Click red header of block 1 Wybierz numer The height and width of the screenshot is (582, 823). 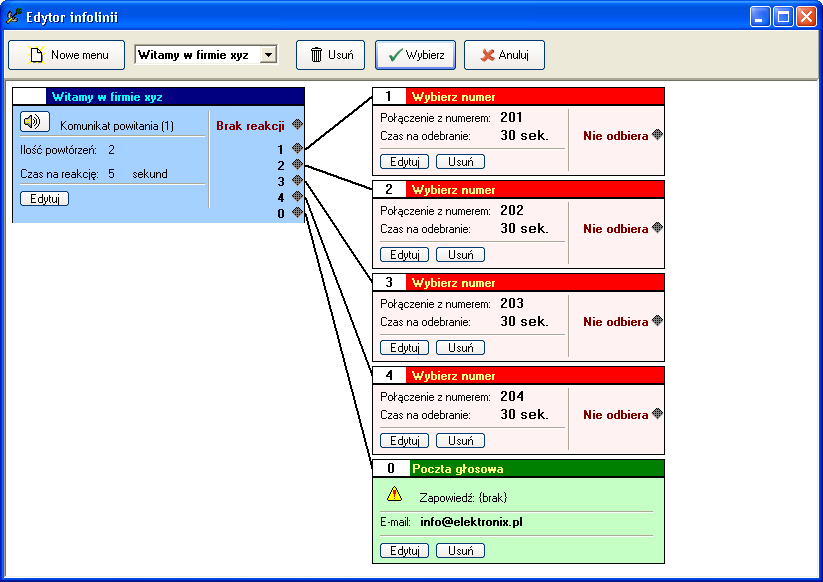(x=535, y=97)
